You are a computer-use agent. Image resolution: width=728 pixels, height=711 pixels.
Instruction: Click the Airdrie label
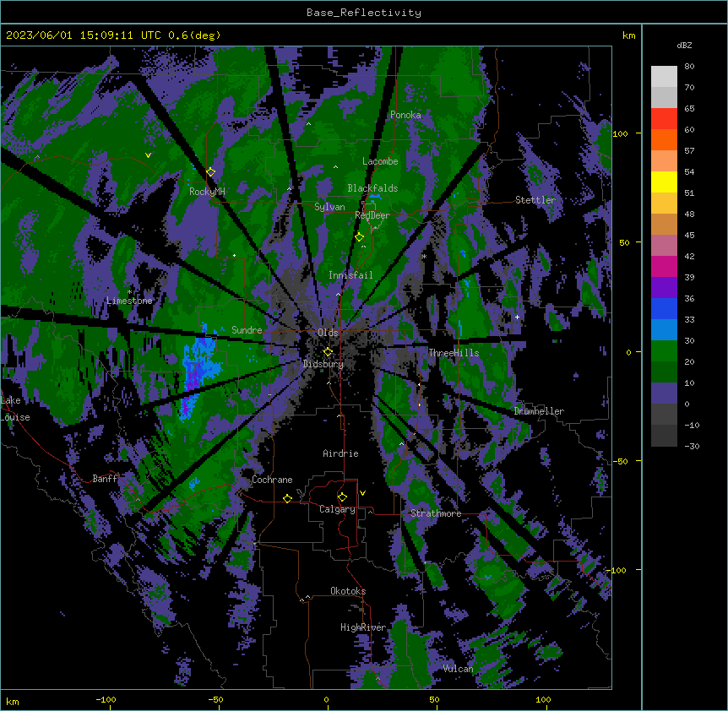[340, 453]
